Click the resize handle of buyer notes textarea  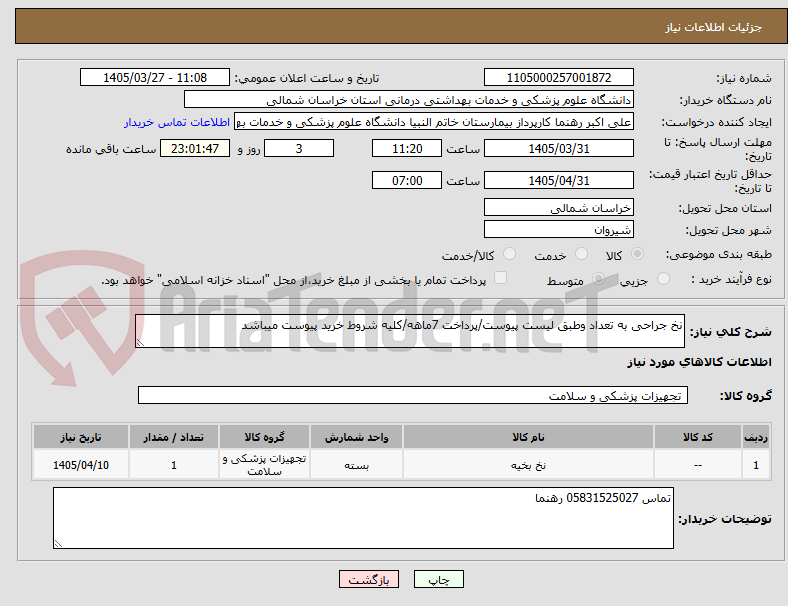pyautogui.click(x=58, y=544)
